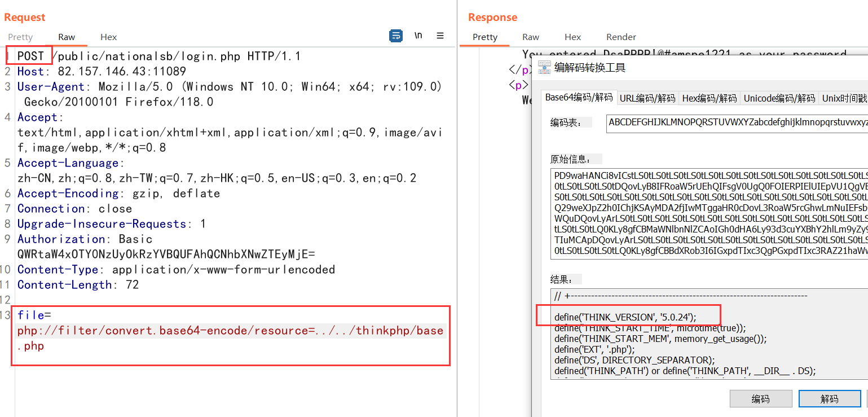This screenshot has width=868, height=417.
Task: Select the Response Pretty tab
Action: [485, 37]
